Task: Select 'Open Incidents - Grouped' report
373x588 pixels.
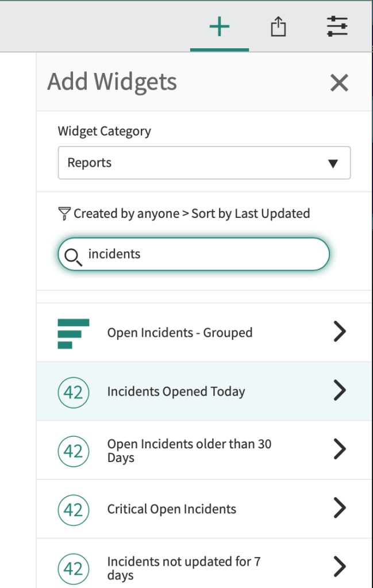Action: coord(179,333)
